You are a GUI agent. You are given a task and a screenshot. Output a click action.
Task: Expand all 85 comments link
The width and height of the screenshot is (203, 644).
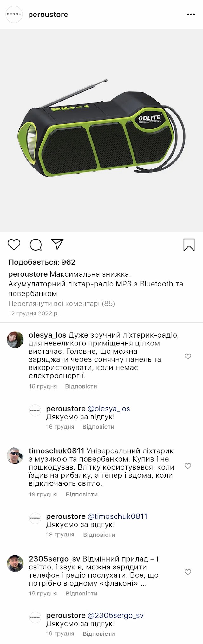tap(62, 304)
